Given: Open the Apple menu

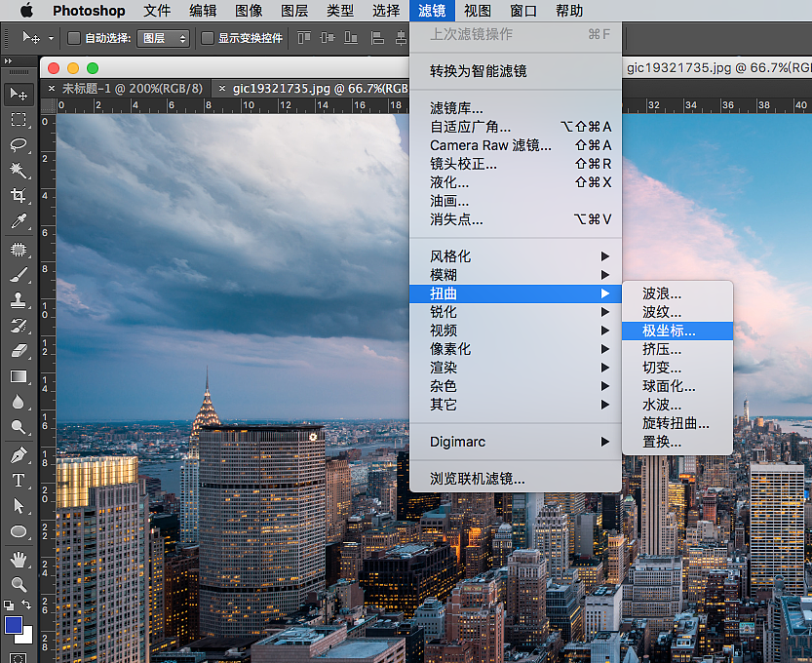Looking at the screenshot, I should [x=26, y=11].
